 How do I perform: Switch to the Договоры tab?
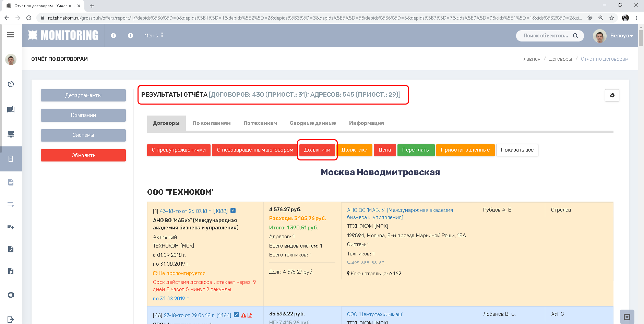(166, 123)
